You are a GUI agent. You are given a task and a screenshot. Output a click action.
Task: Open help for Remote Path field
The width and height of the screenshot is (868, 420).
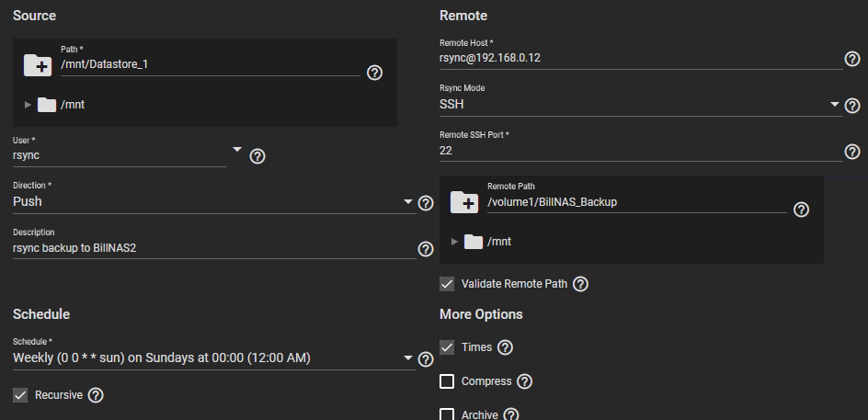[801, 210]
